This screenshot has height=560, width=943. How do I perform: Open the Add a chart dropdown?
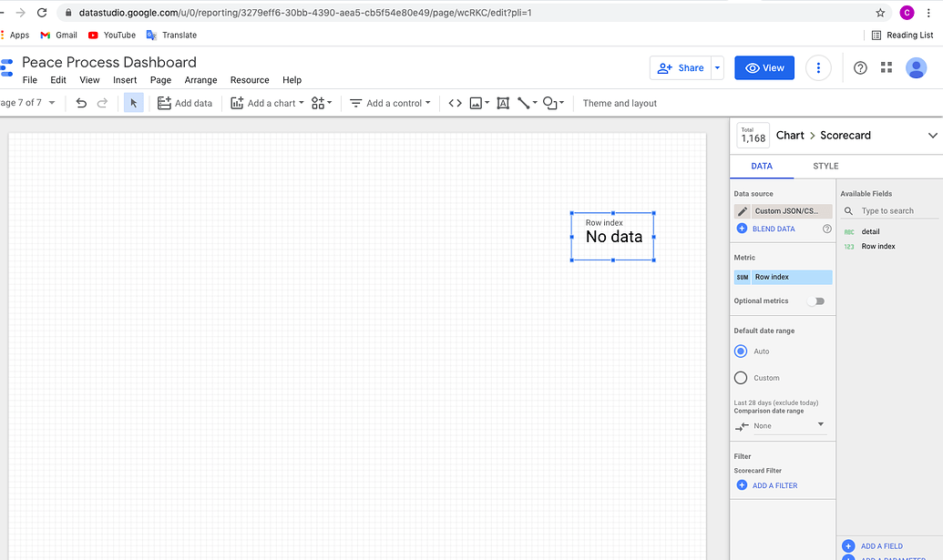pyautogui.click(x=266, y=103)
